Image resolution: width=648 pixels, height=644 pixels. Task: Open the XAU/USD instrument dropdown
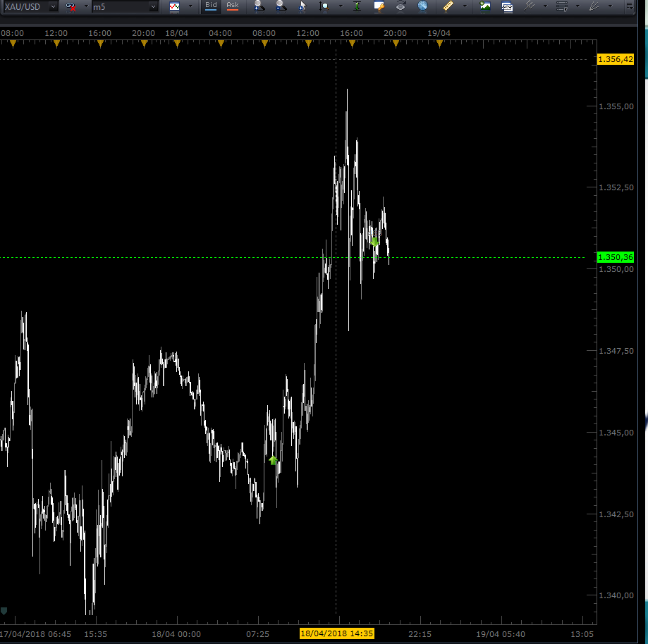point(53,6)
